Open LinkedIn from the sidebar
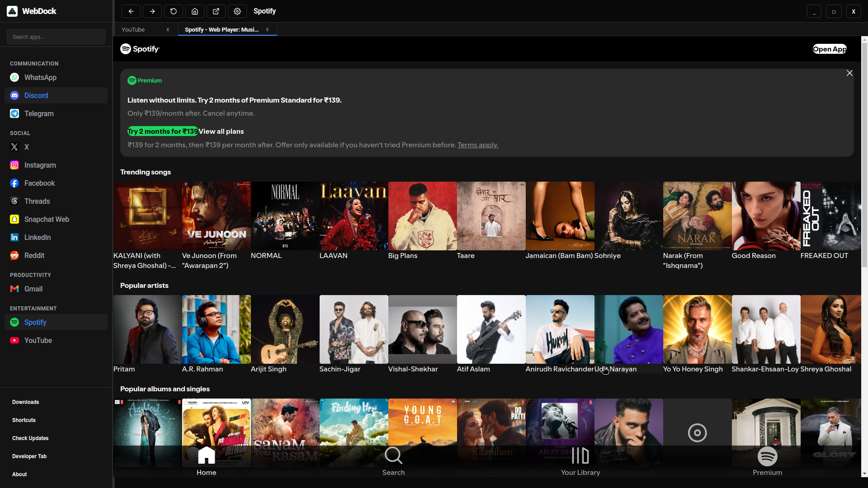The width and height of the screenshot is (868, 488). (x=56, y=237)
